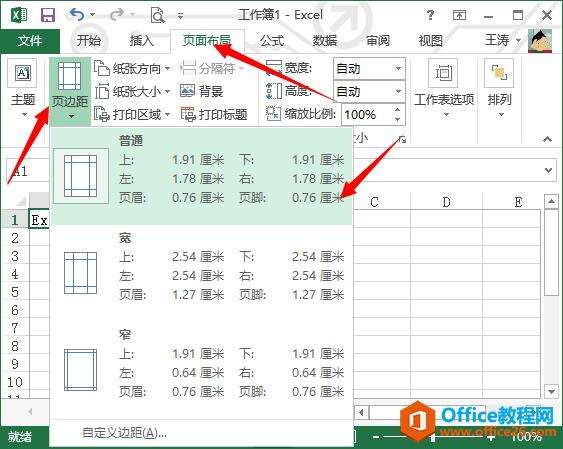Open the 工作表选项 sheet options menu
This screenshot has height=449, width=563.
[x=444, y=88]
